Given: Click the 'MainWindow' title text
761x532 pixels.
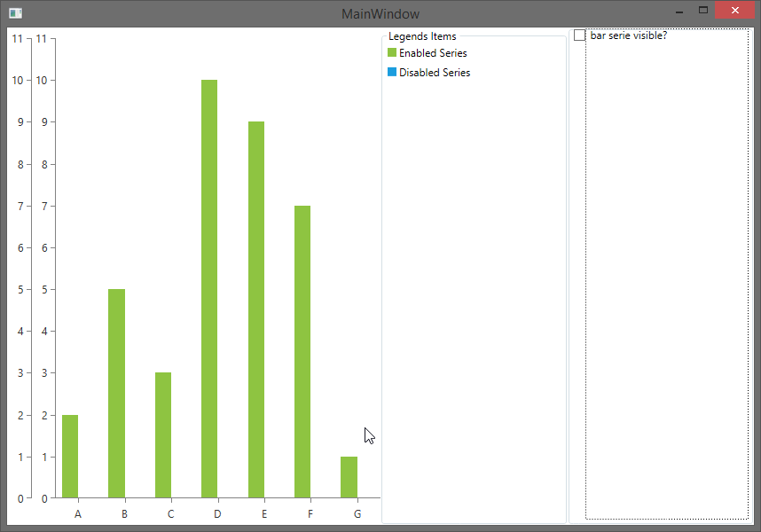Looking at the screenshot, I should [x=380, y=13].
